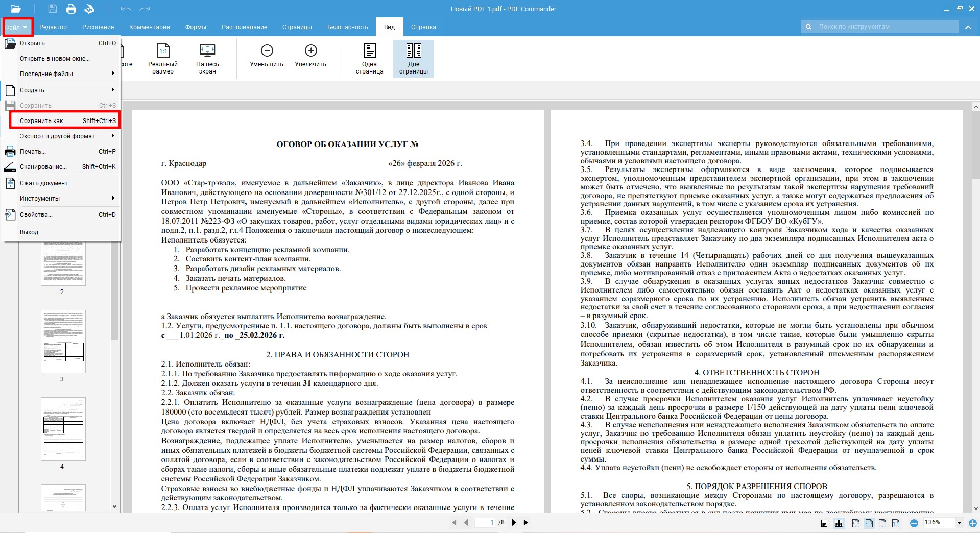This screenshot has width=980, height=533.
Task: Expand the Инструменты submenu
Action: [x=62, y=199]
